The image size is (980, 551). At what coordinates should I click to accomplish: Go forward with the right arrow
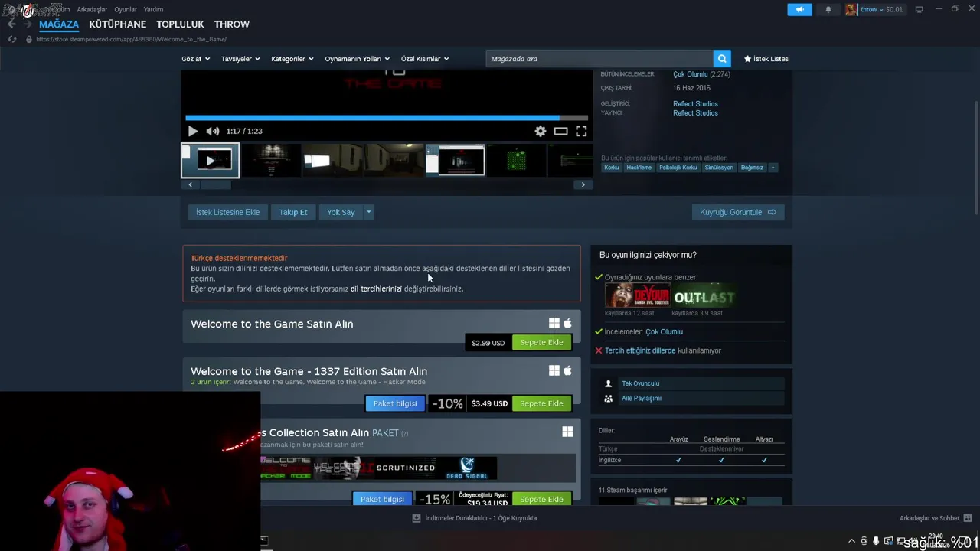[x=28, y=24]
